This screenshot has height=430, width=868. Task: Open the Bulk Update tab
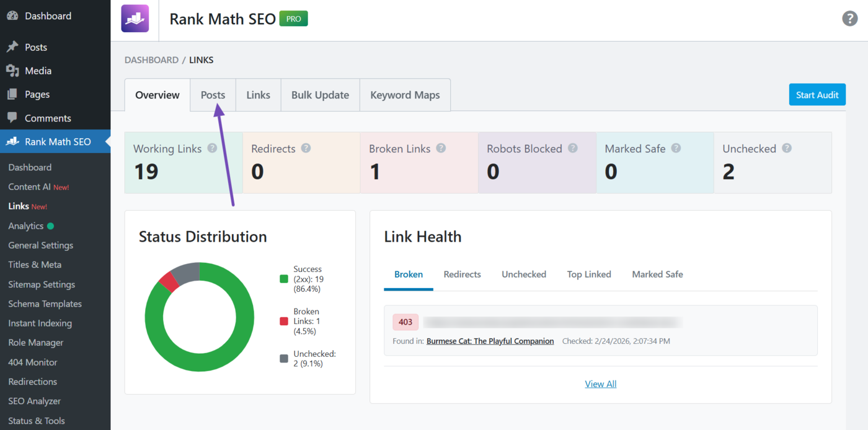click(320, 95)
